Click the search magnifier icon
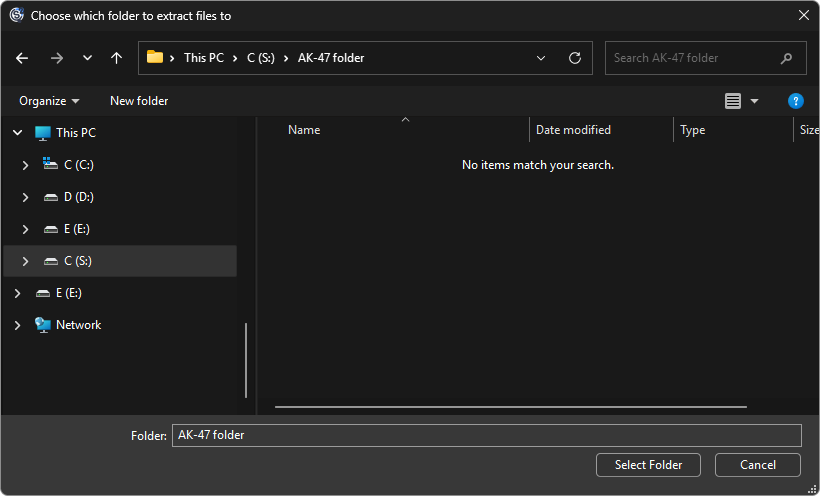The image size is (820, 496). click(786, 58)
